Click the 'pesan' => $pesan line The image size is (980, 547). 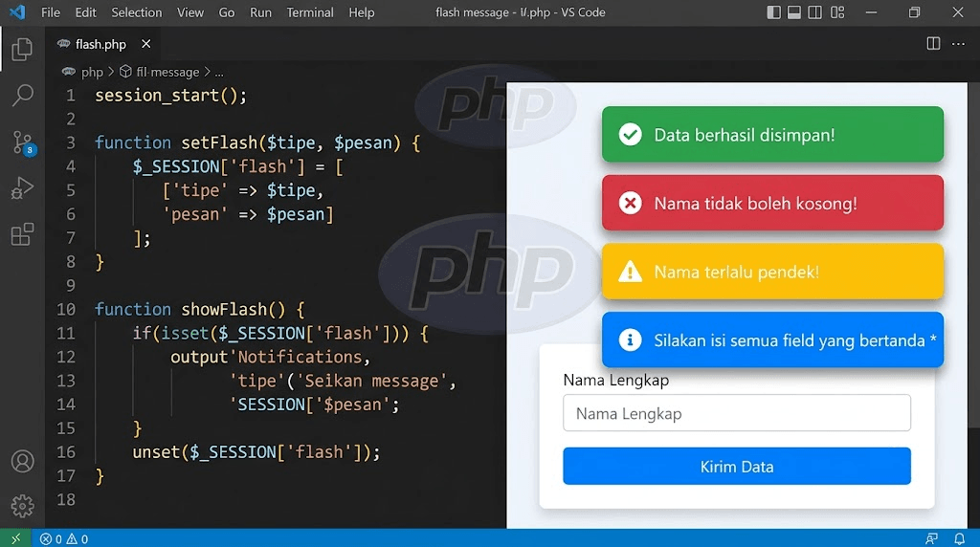(248, 214)
